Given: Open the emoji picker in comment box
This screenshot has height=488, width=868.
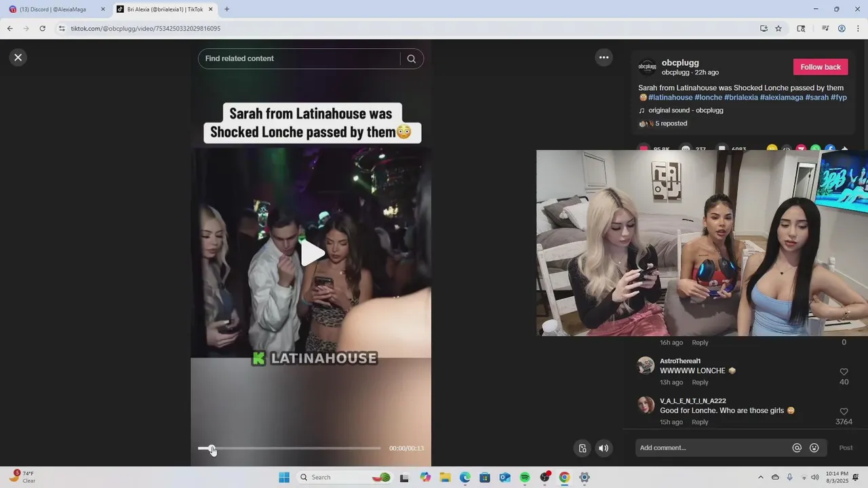Looking at the screenshot, I should [x=814, y=448].
